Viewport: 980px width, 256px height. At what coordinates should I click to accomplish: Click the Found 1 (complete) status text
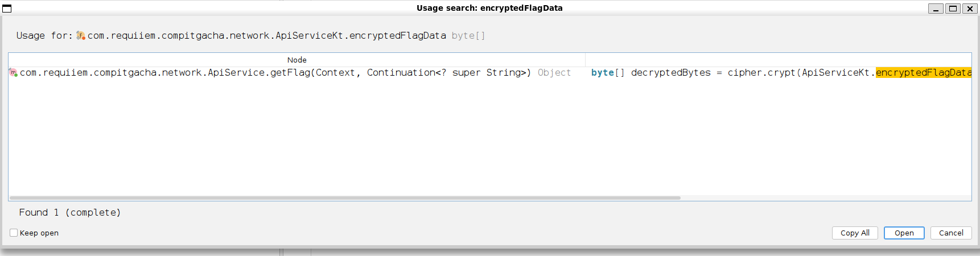(69, 212)
